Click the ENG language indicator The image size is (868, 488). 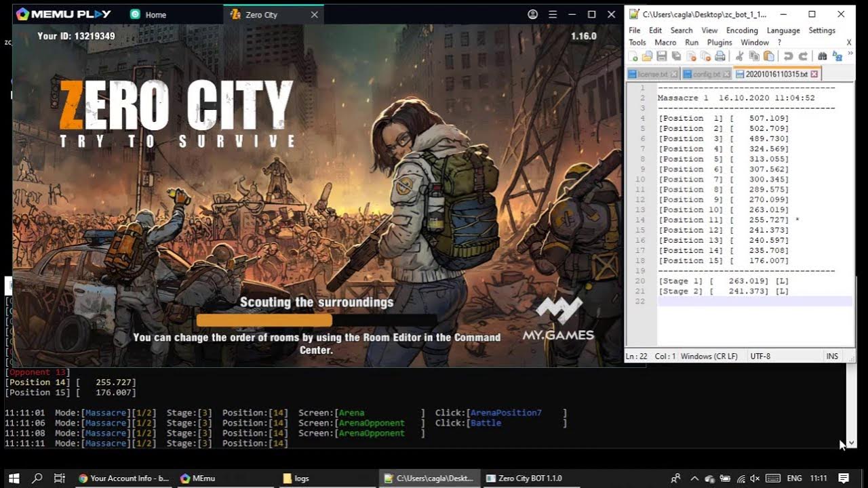(x=794, y=478)
